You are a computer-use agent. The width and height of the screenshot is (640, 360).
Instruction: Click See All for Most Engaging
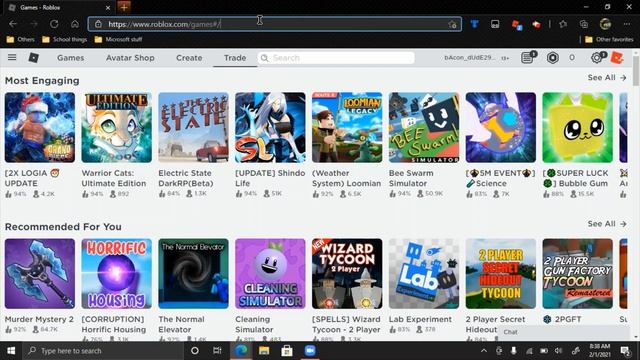pyautogui.click(x=607, y=78)
